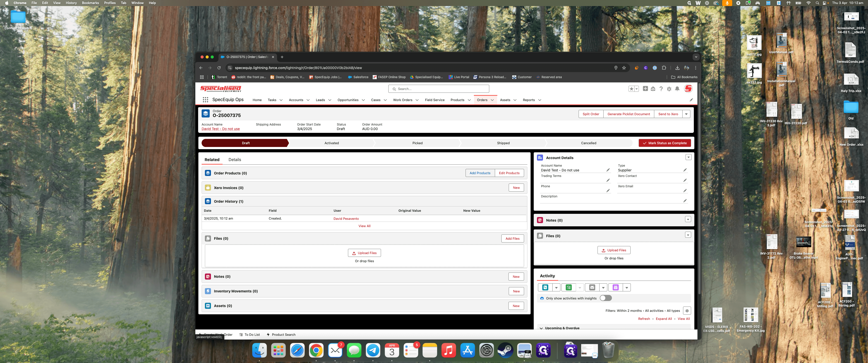Collapse the Upcoming & Overdue section
Viewport: 868px width, 363px height.
pyautogui.click(x=541, y=328)
